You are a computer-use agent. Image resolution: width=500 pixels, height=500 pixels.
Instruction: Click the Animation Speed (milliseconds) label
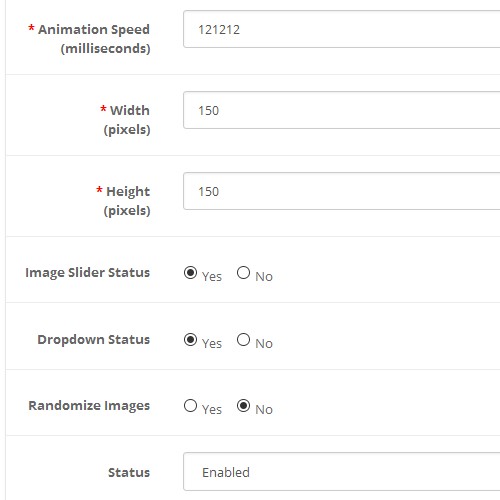pos(94,39)
